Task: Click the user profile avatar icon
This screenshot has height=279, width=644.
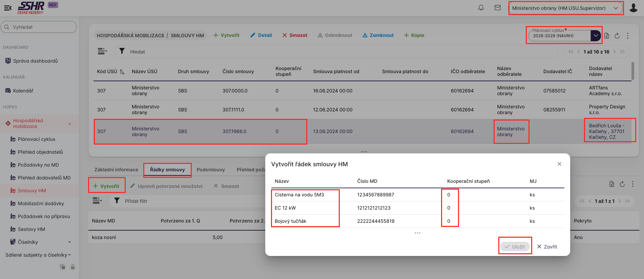Action: coord(633,8)
